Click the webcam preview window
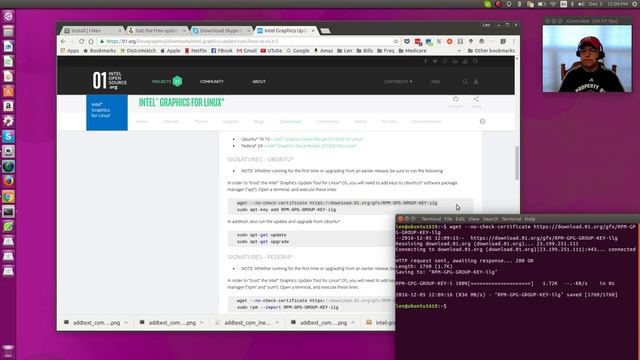Viewport: 640px width, 360px height. (x=587, y=58)
